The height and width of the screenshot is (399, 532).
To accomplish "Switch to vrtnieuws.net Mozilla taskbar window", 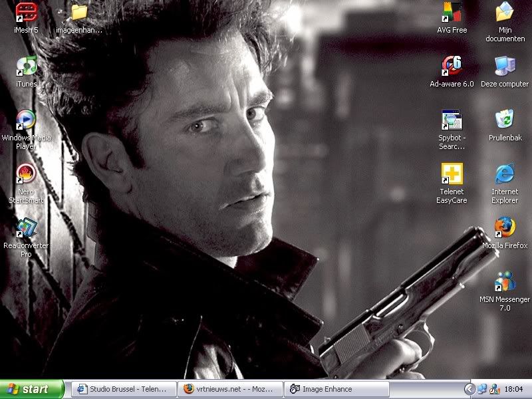I will coord(230,389).
